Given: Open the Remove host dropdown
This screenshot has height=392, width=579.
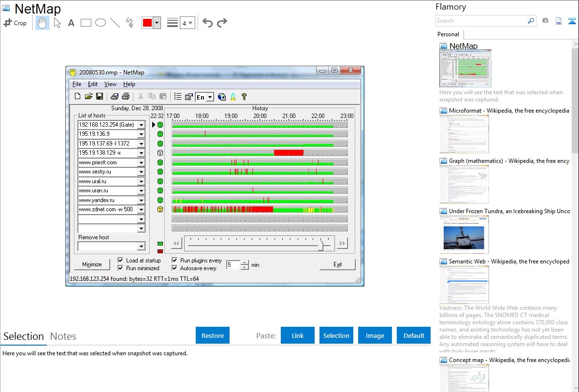Looking at the screenshot, I should tap(141, 246).
